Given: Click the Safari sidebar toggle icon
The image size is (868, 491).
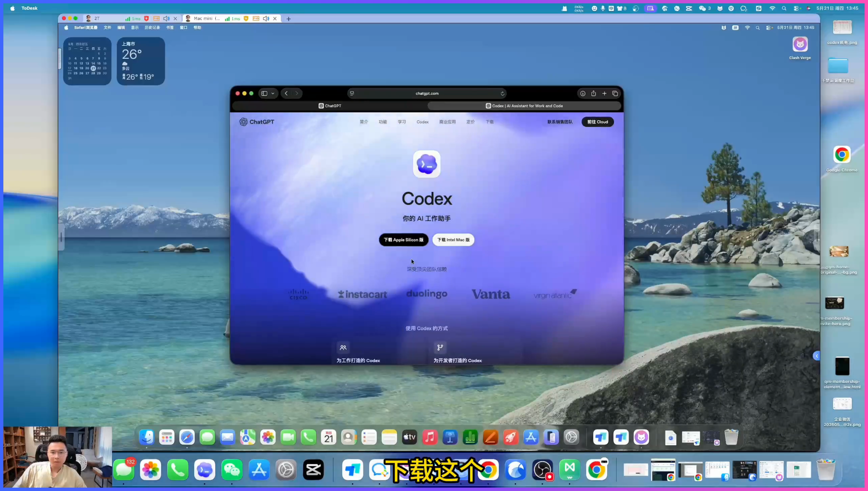Looking at the screenshot, I should [264, 94].
